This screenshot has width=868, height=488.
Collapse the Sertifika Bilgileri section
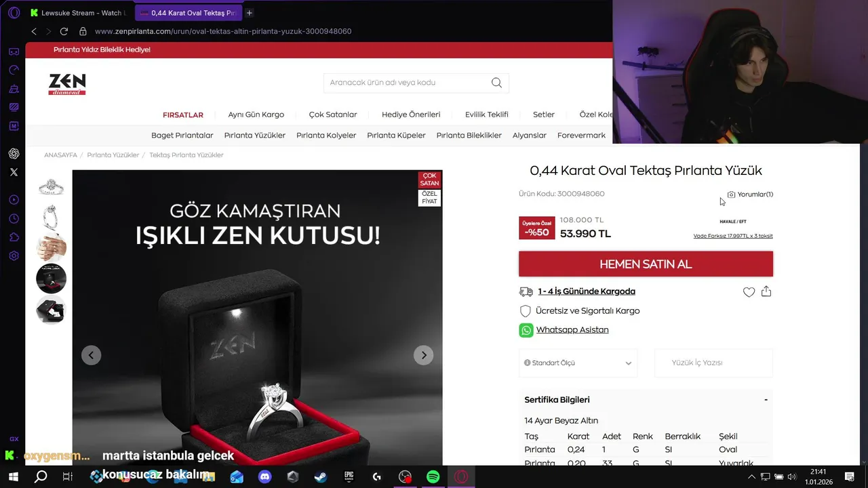point(766,400)
